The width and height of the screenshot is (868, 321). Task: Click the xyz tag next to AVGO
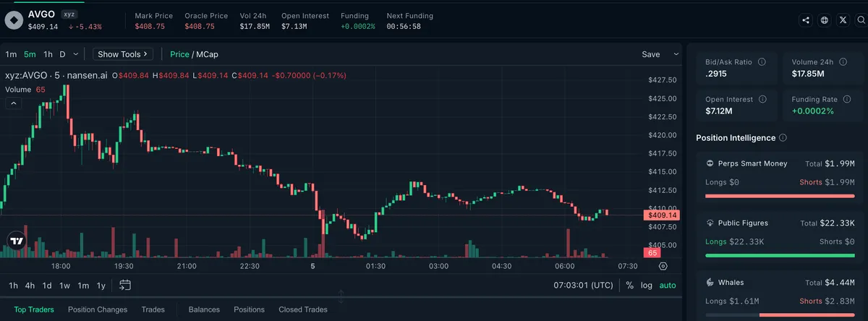pyautogui.click(x=69, y=14)
